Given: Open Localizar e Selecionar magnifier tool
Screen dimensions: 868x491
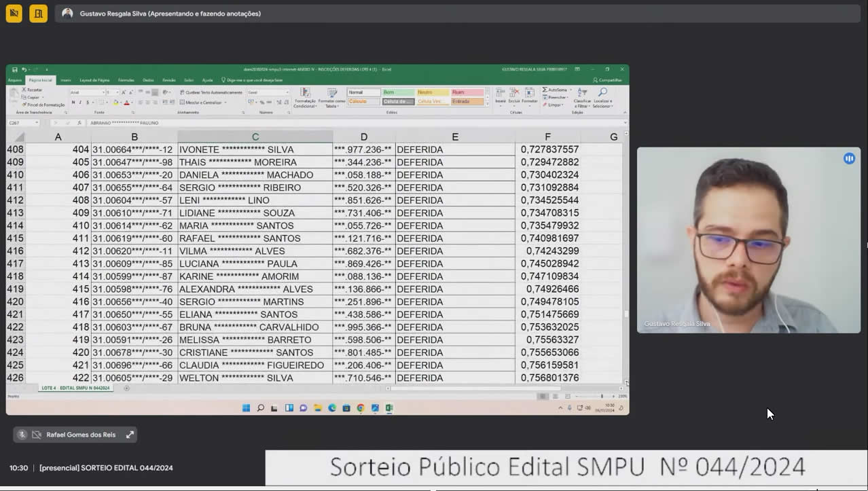Looking at the screenshot, I should click(x=602, y=98).
